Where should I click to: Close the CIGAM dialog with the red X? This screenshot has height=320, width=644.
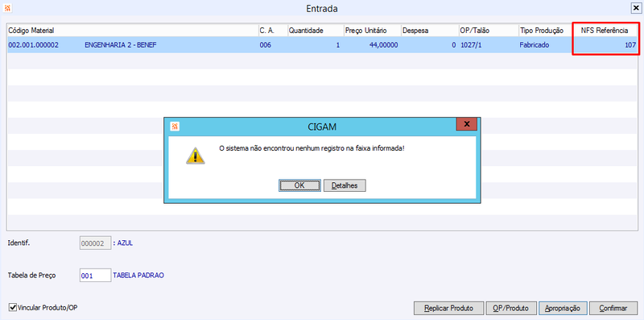click(467, 124)
